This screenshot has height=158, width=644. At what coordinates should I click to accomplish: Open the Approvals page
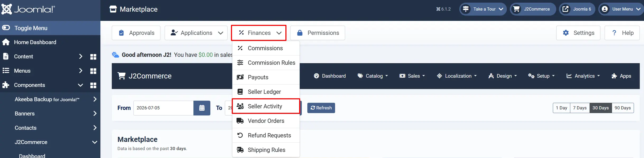point(136,33)
